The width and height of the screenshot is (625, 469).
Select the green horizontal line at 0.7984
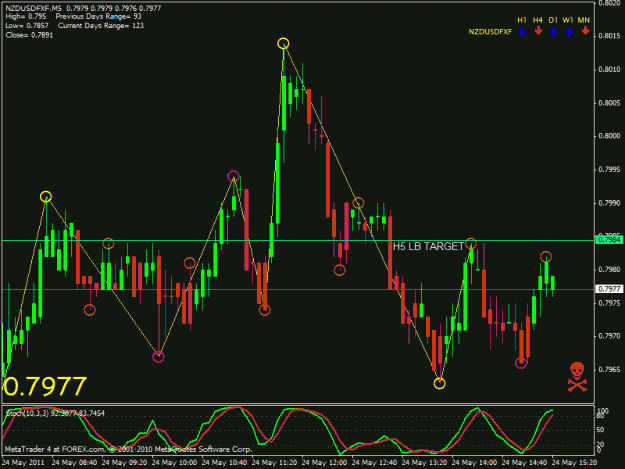click(298, 240)
